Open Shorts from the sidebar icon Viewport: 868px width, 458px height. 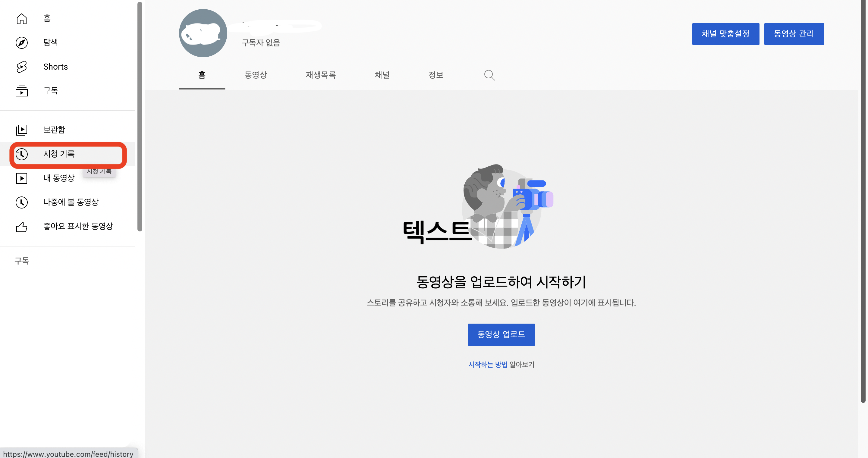22,67
